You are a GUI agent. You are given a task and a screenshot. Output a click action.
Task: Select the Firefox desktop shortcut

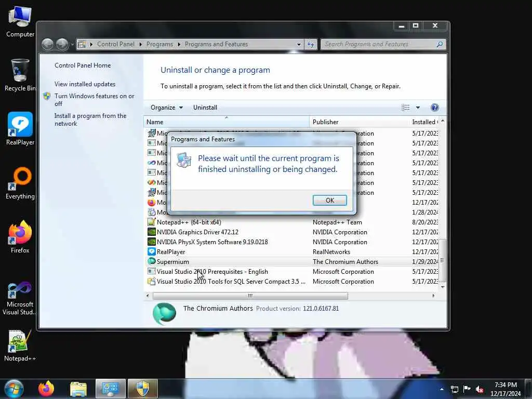click(x=20, y=237)
